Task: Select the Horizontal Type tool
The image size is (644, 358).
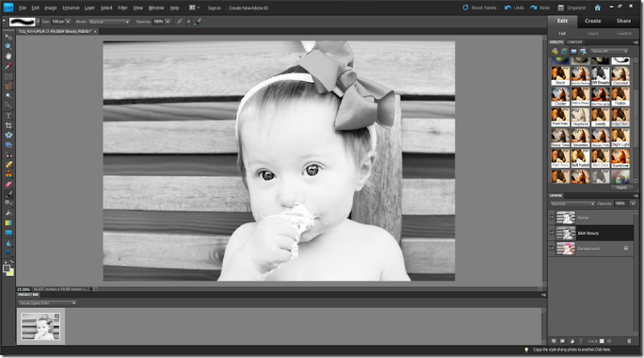Action: 9,115
